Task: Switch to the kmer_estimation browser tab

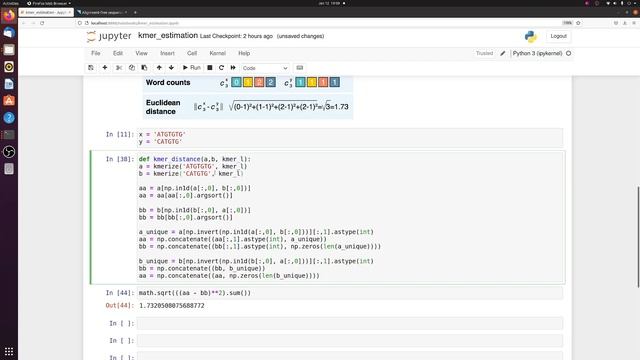Action: coord(46,12)
